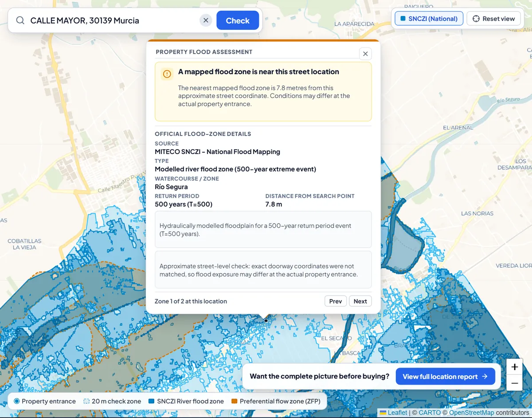Click the orange warning icon in alert
Image resolution: width=532 pixels, height=418 pixels.
click(x=167, y=74)
